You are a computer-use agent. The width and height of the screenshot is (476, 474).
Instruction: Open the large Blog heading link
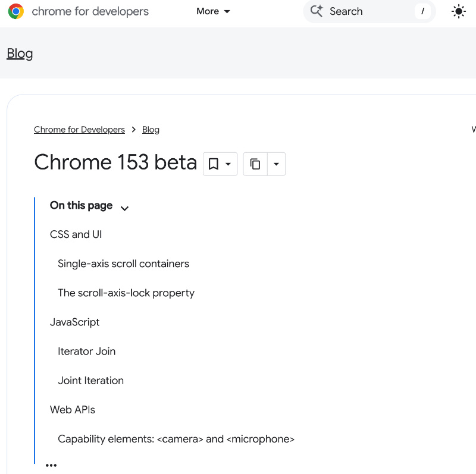click(x=20, y=54)
